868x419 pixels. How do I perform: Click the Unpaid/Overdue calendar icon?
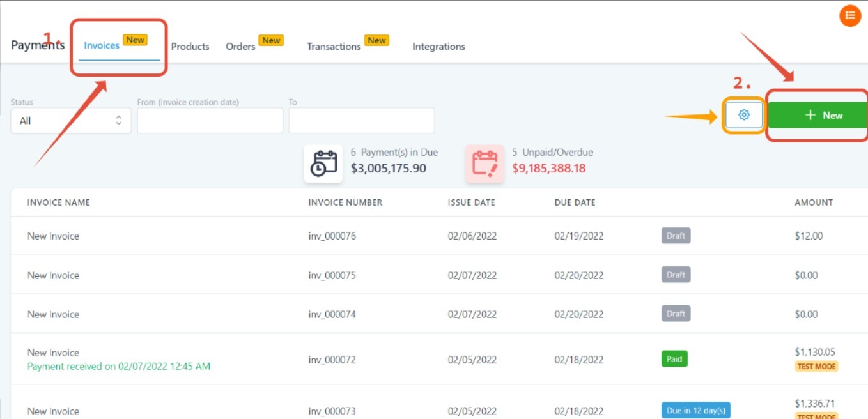tap(484, 163)
